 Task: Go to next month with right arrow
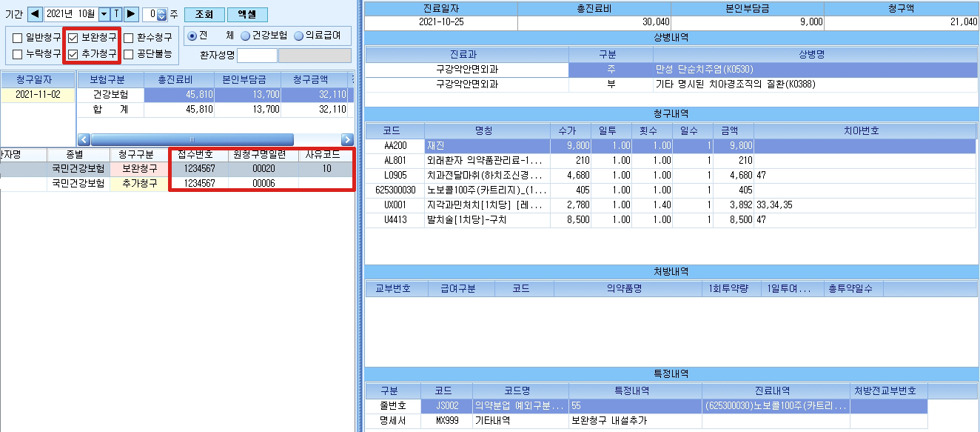click(131, 14)
